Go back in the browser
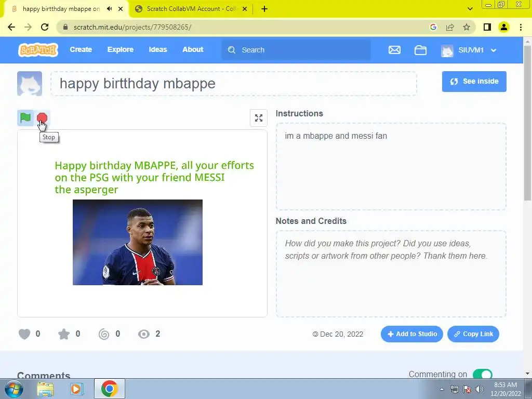532x399 pixels. (x=11, y=27)
